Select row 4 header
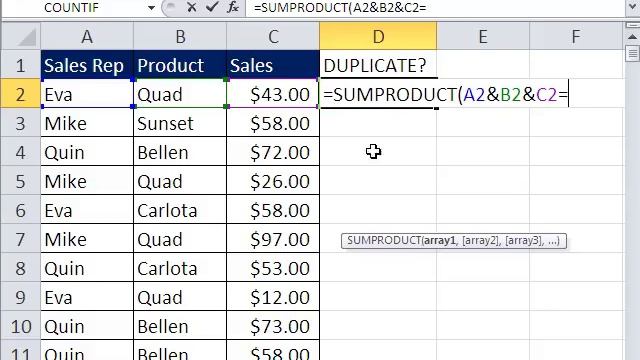 coord(21,152)
